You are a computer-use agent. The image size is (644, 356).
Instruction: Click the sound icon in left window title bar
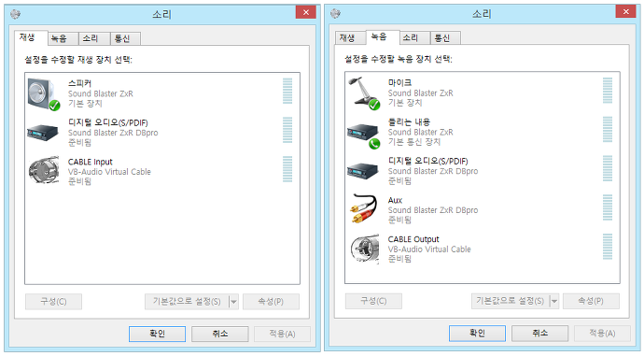tap(16, 14)
